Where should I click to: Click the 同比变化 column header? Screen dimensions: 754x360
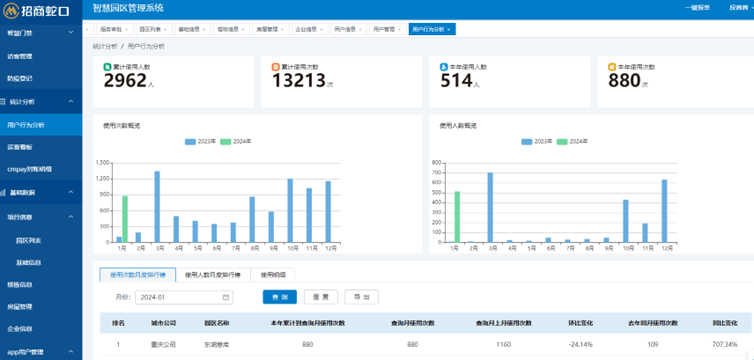[725, 323]
